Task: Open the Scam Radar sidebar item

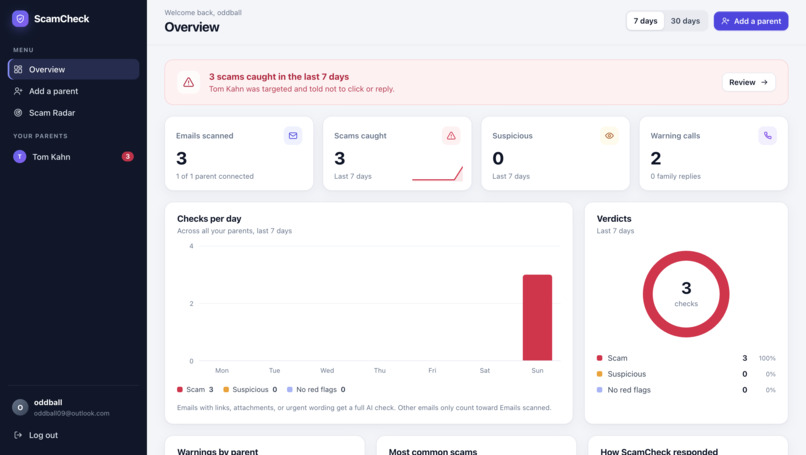Action: [x=74, y=113]
